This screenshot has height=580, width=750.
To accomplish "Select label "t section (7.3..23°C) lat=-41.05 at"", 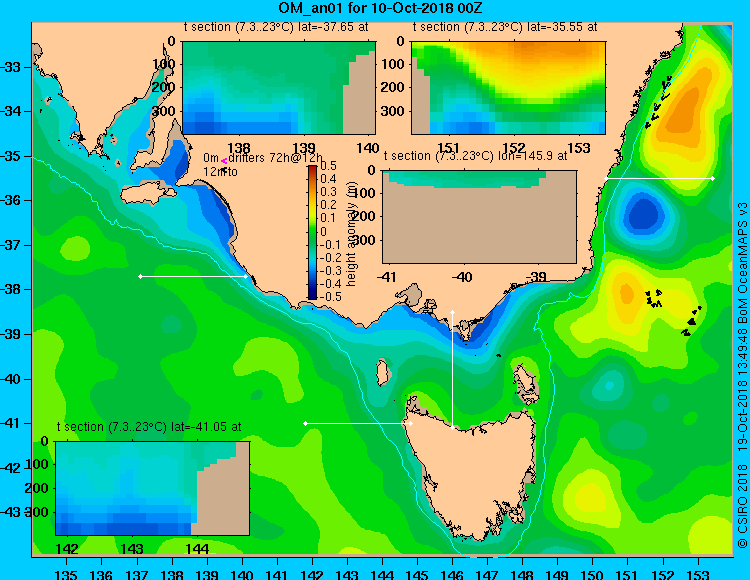I will click(149, 427).
